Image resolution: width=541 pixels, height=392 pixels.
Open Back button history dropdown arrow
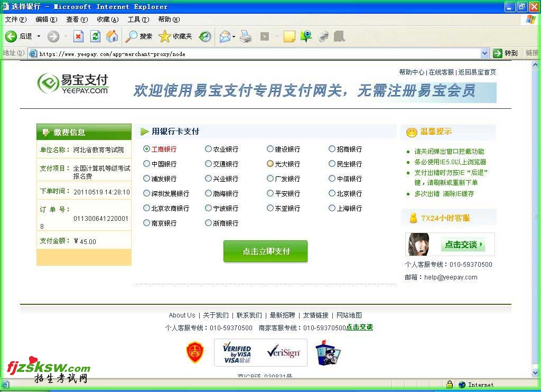[x=39, y=36]
